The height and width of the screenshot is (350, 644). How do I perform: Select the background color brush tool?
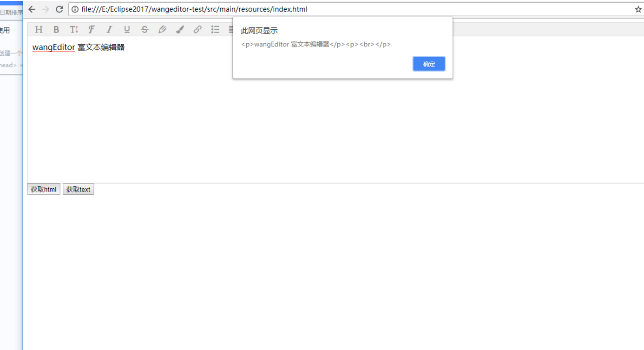tap(180, 29)
